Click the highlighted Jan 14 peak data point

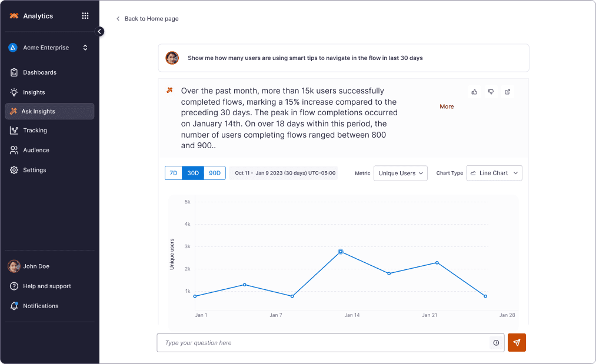[341, 252]
